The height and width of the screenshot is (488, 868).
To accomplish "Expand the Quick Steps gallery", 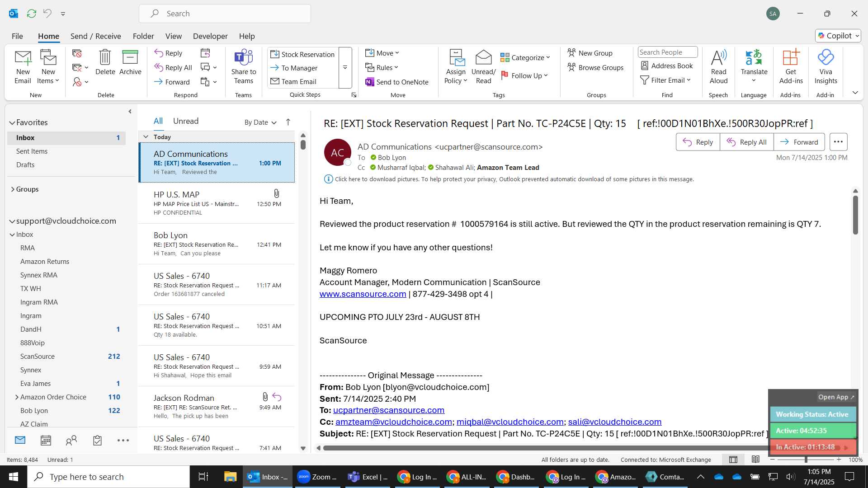I will (x=345, y=68).
